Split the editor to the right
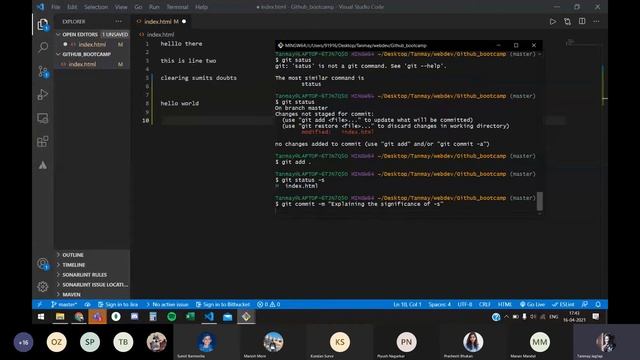The height and width of the screenshot is (360, 640). [x=582, y=21]
